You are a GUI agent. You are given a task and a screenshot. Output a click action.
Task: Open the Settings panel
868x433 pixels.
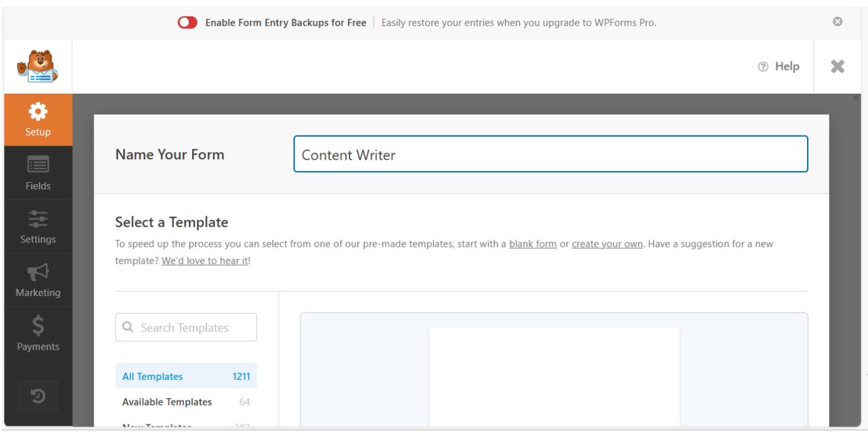click(x=37, y=226)
